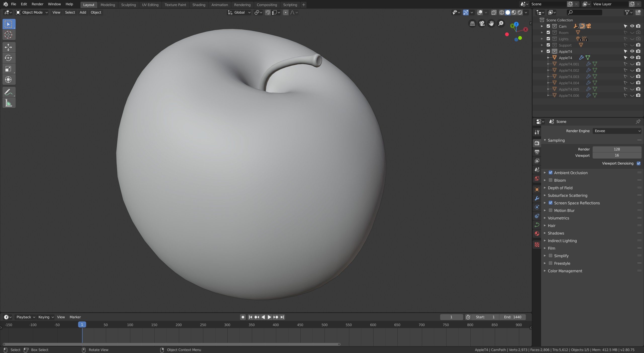This screenshot has width=644, height=353.
Task: Select the Annotate tool
Action: (x=8, y=92)
